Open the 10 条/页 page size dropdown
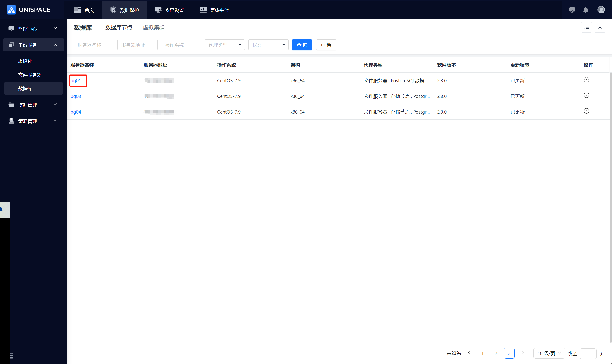The height and width of the screenshot is (364, 612). [549, 353]
